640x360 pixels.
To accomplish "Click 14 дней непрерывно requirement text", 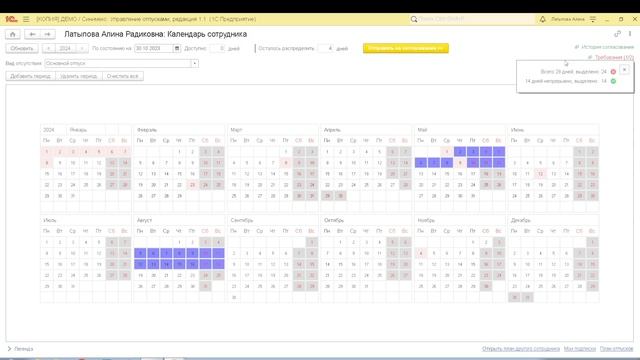I will [566, 81].
